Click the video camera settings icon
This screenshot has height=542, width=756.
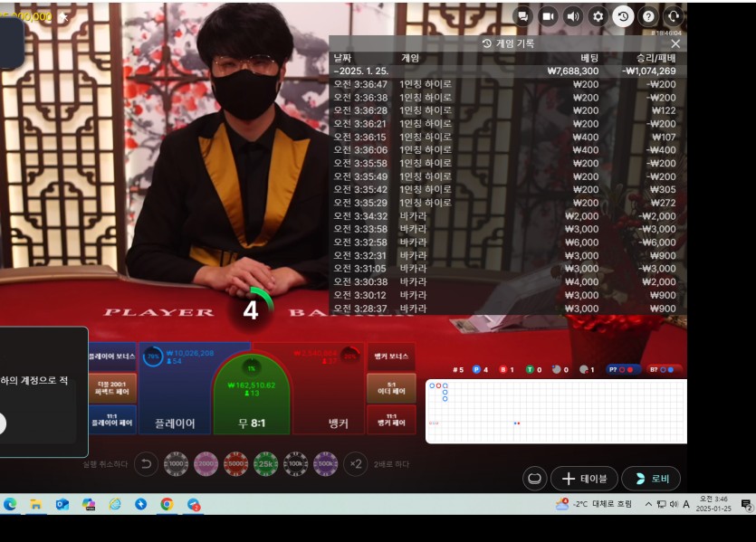tap(548, 16)
